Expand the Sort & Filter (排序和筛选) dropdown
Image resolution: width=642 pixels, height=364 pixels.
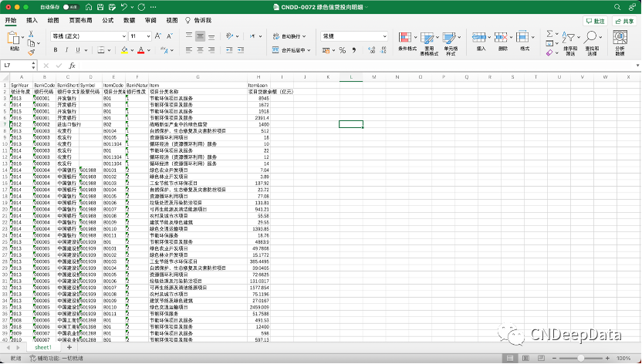tap(579, 37)
